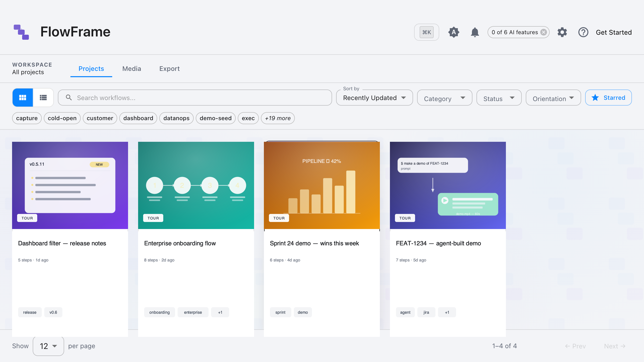
Task: Click the FlowFrame logo icon
Action: tap(21, 32)
